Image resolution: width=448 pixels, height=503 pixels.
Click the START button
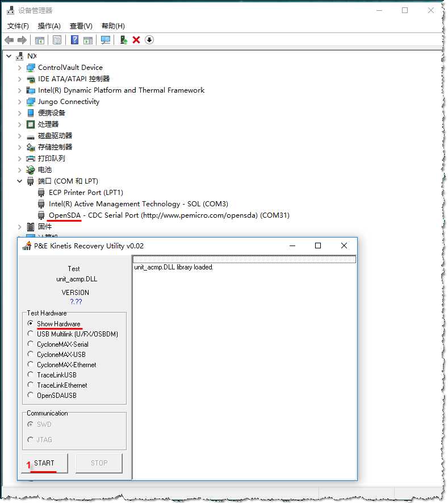[x=44, y=463]
